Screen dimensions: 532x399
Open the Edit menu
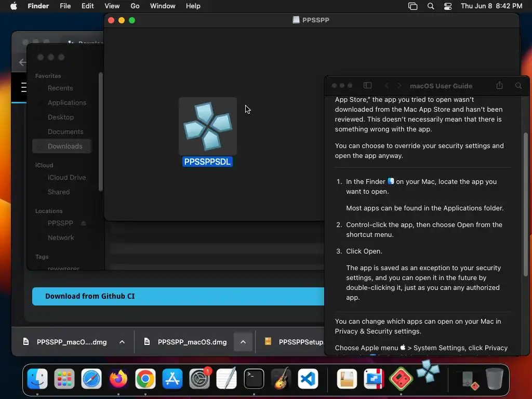[x=87, y=6]
